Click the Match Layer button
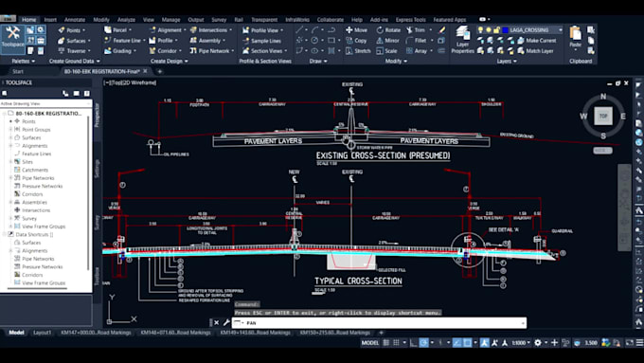644x363 pixels. (x=536, y=51)
